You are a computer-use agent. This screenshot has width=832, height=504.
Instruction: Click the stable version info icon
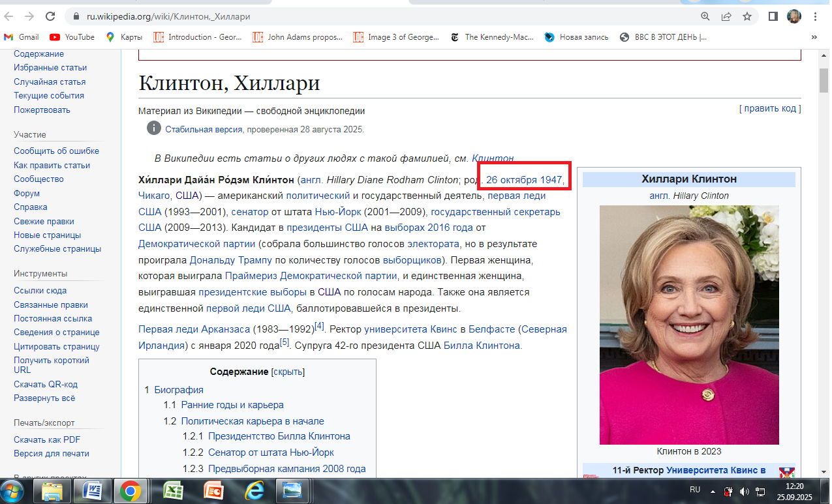(x=153, y=128)
